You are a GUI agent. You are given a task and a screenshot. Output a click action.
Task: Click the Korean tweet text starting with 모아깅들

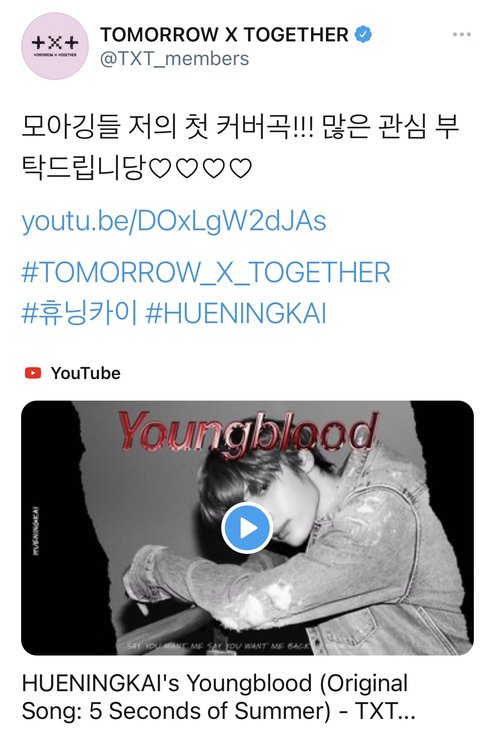point(240,147)
